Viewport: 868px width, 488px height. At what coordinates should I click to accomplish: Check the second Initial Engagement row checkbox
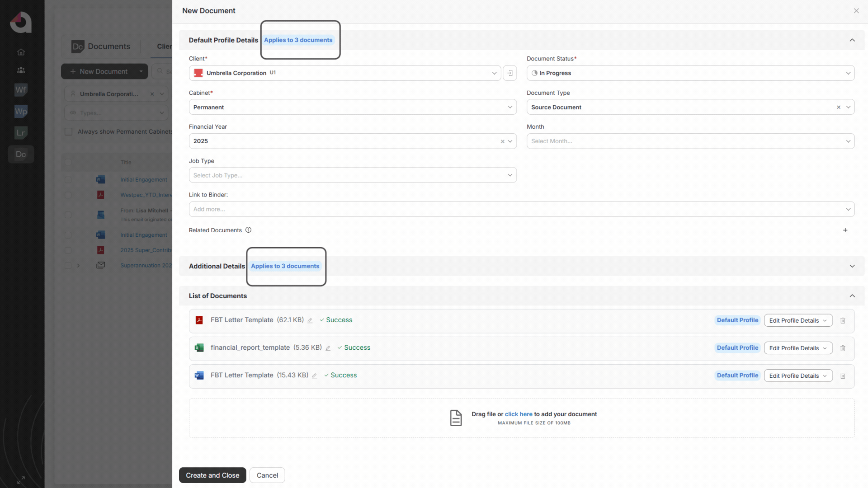click(x=68, y=235)
